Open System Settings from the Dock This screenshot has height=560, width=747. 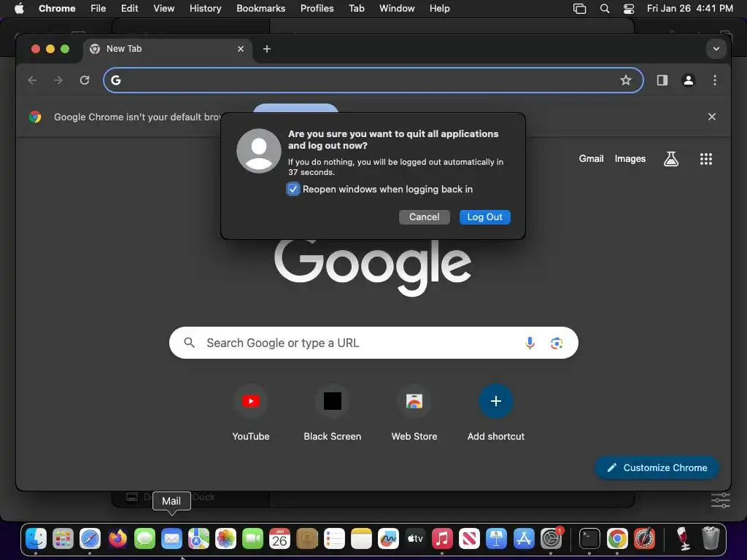[x=551, y=539]
